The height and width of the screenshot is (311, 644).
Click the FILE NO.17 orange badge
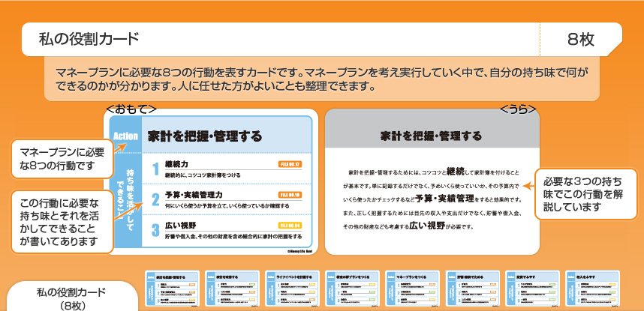click(290, 163)
